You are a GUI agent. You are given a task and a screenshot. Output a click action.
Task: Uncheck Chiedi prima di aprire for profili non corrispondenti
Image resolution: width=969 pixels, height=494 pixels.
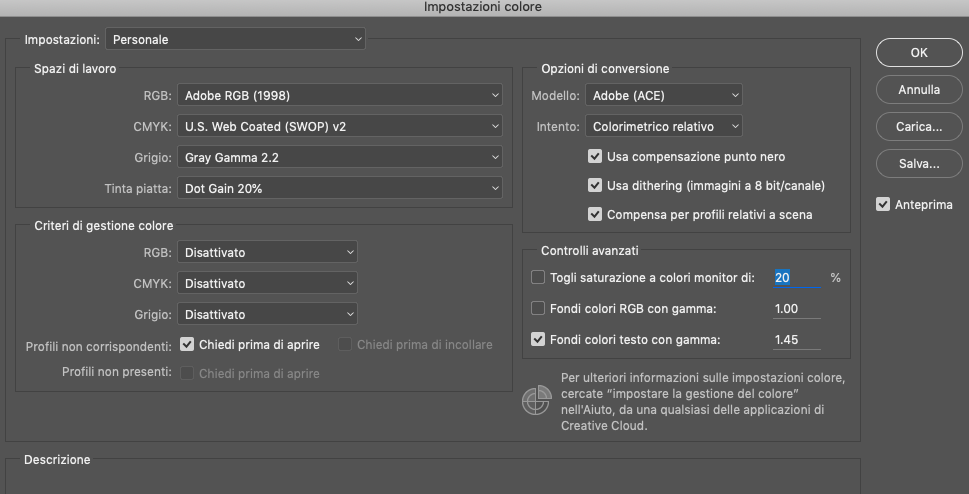click(187, 344)
